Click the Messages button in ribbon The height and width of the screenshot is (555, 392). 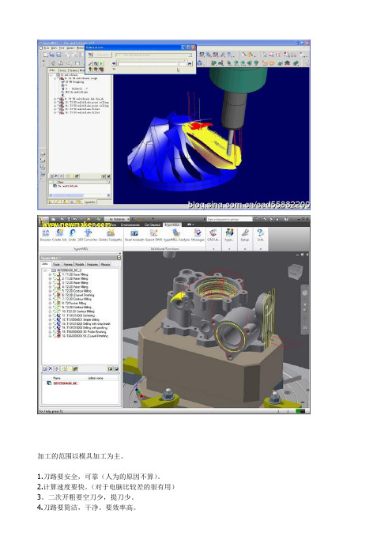198,235
